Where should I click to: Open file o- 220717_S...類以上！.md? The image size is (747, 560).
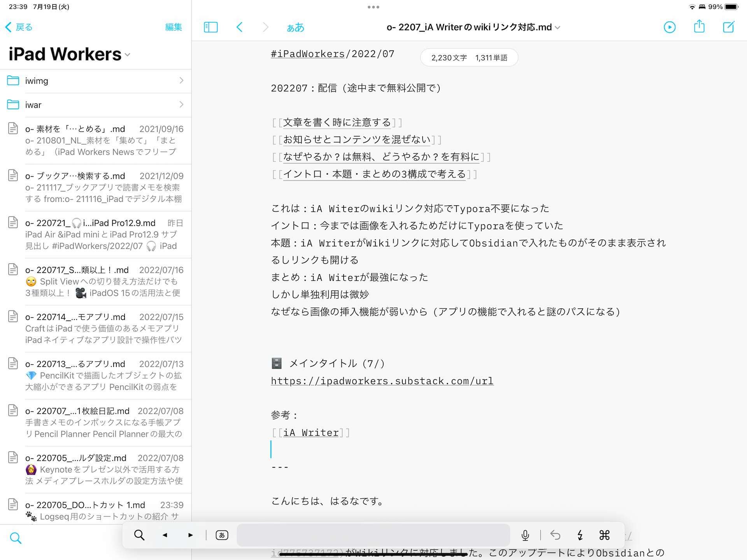pyautogui.click(x=96, y=282)
